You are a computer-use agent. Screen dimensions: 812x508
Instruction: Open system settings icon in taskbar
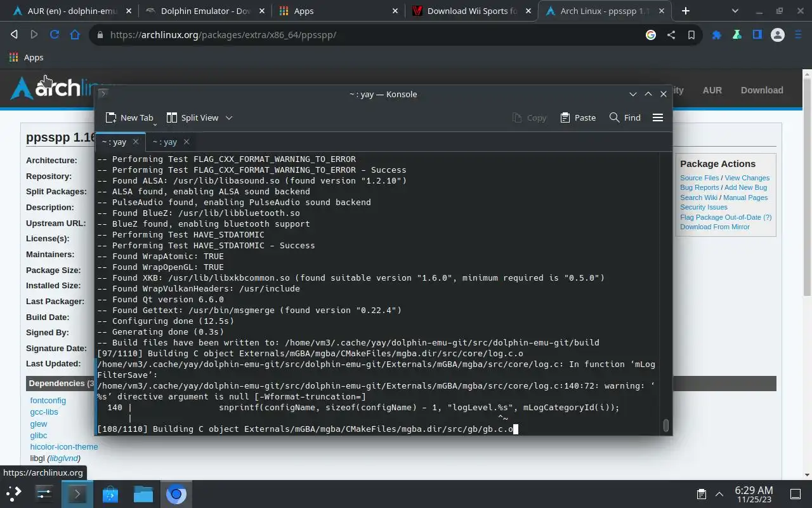(x=44, y=493)
